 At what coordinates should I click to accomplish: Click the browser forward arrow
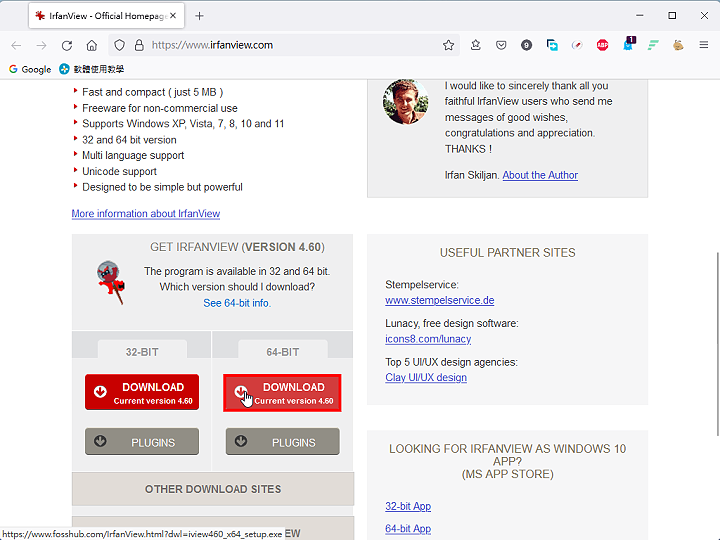pyautogui.click(x=41, y=45)
